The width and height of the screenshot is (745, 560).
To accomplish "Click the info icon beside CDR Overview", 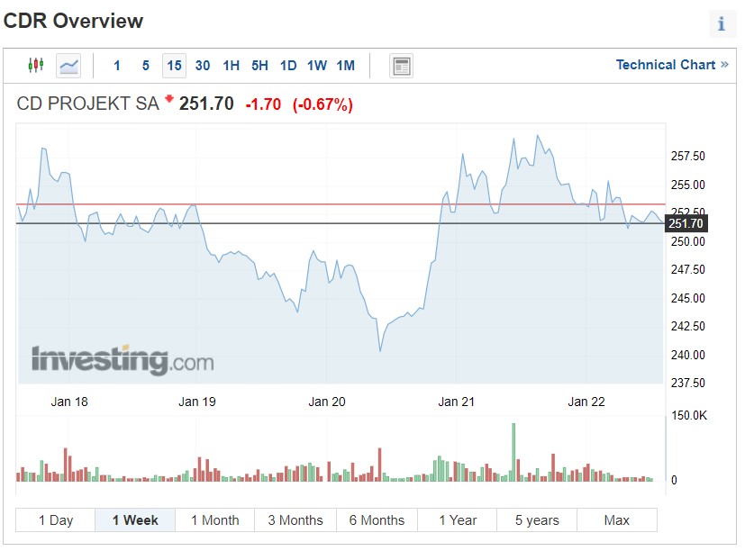I will [722, 23].
